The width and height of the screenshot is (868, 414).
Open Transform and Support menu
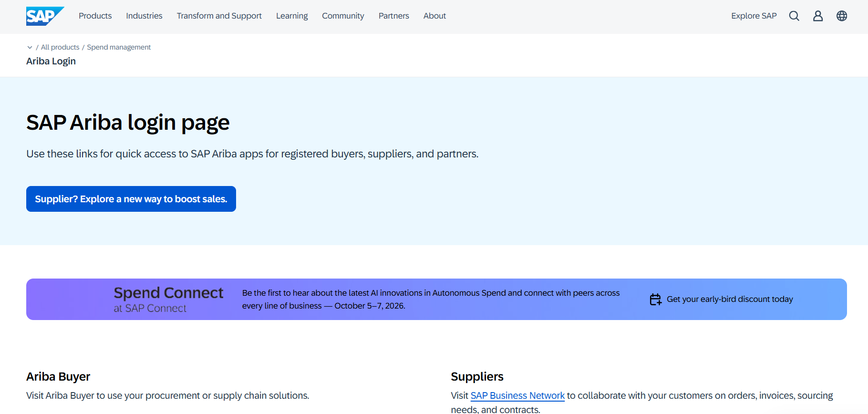click(x=219, y=16)
